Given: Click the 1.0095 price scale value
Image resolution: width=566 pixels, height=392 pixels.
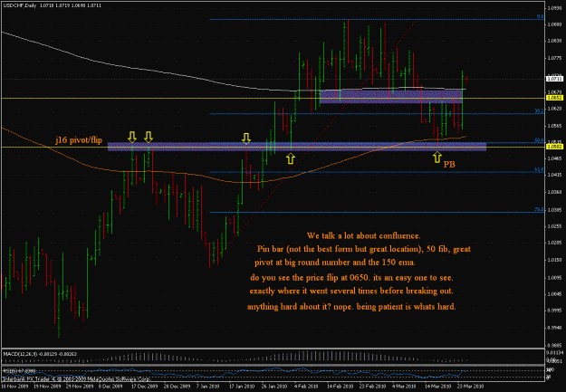Looking at the screenshot, I should point(555,278).
